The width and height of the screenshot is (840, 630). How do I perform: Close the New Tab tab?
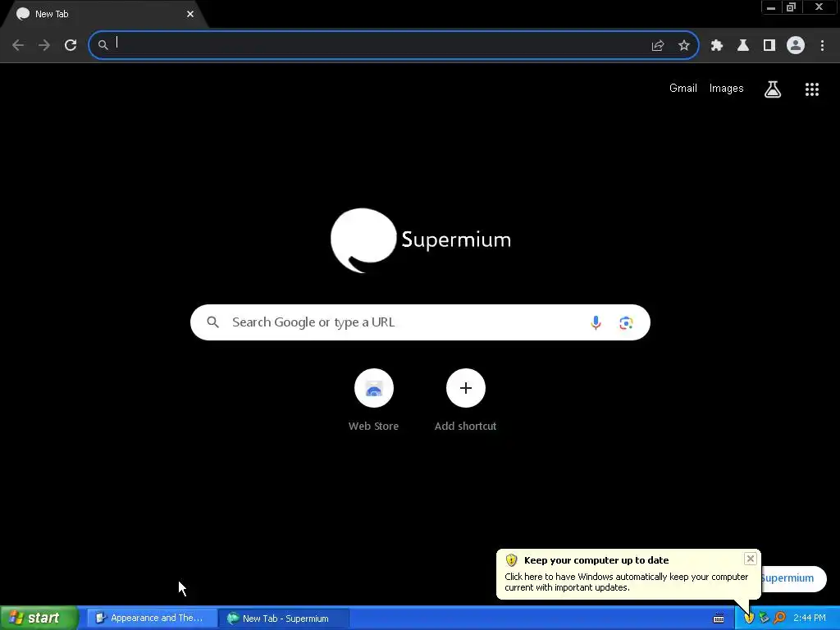pos(190,14)
